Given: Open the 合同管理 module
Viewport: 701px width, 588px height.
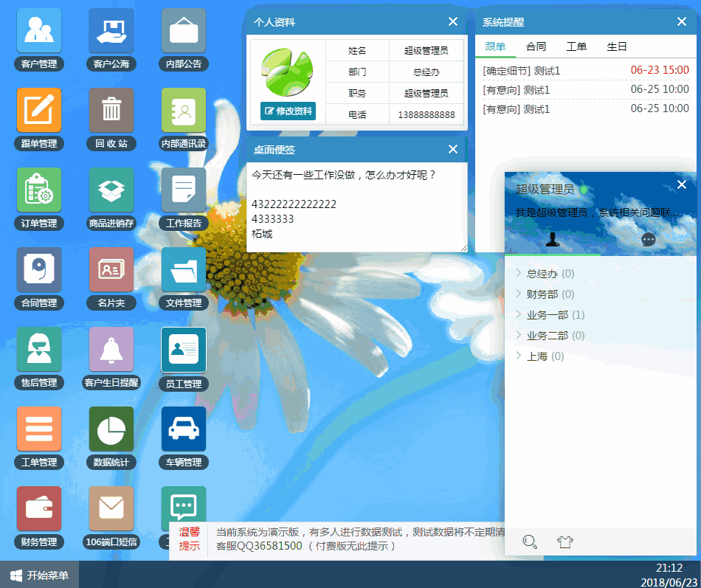Looking at the screenshot, I should [x=38, y=269].
